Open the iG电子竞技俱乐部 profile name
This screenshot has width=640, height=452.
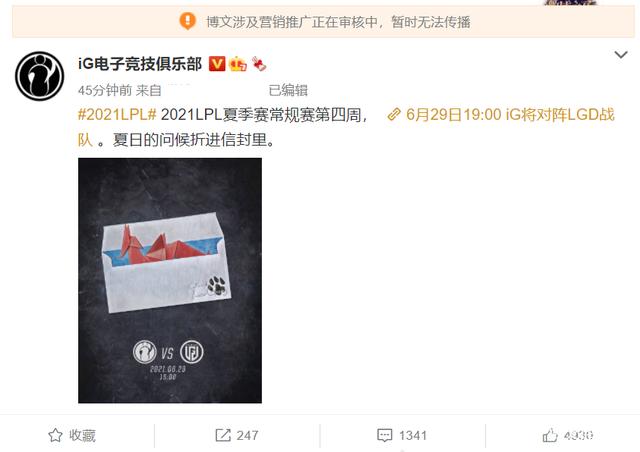(x=140, y=64)
